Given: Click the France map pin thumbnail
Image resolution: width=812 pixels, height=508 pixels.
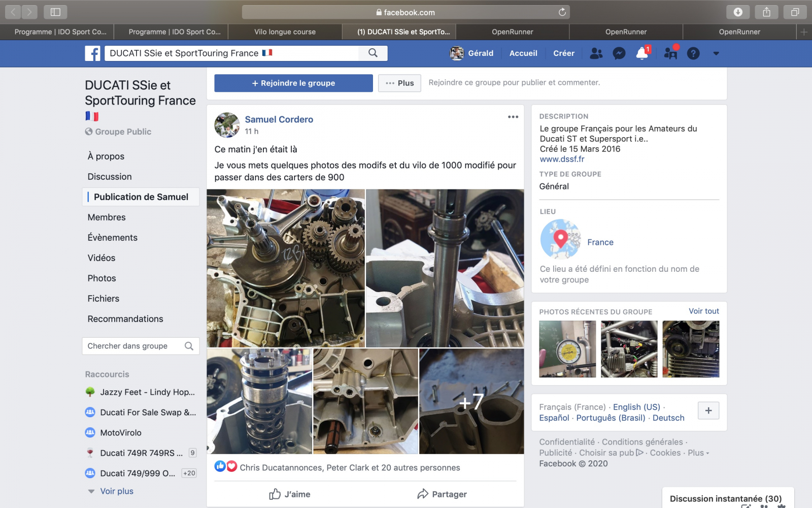Looking at the screenshot, I should [560, 239].
